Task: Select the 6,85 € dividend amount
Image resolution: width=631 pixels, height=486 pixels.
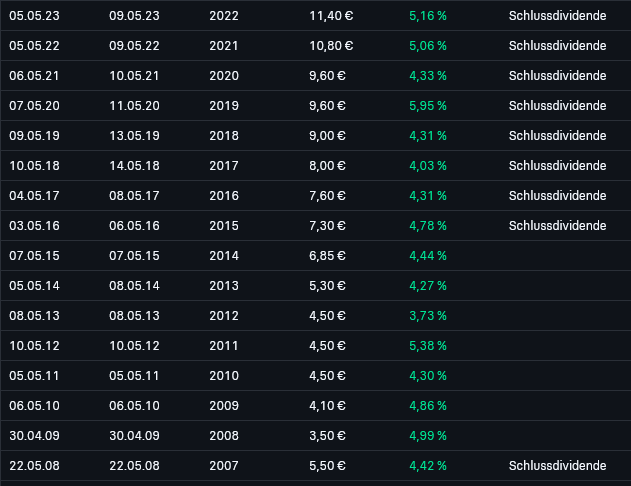Action: [327, 256]
